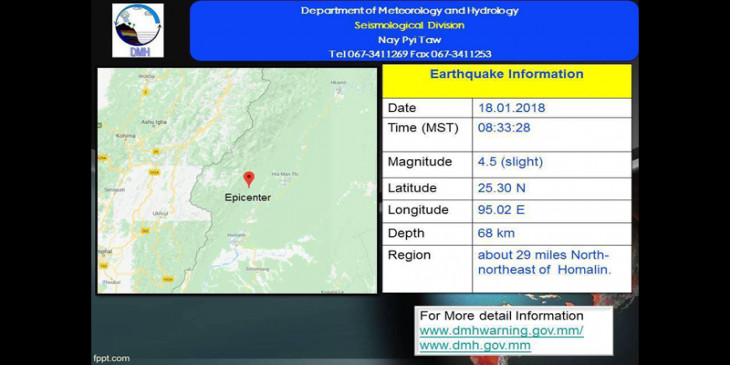Click the Earthquake Information yellow header
This screenshot has width=730, height=365.
507,81
